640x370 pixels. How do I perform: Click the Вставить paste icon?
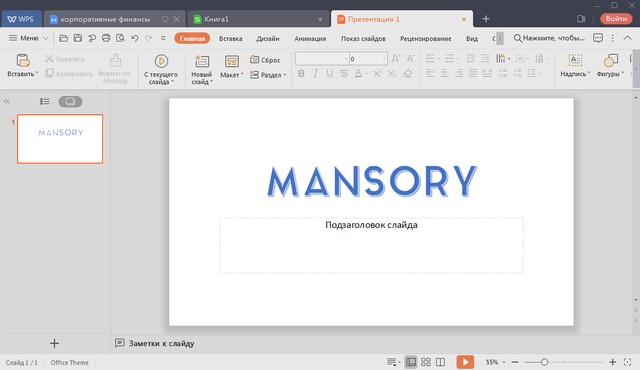tap(23, 60)
